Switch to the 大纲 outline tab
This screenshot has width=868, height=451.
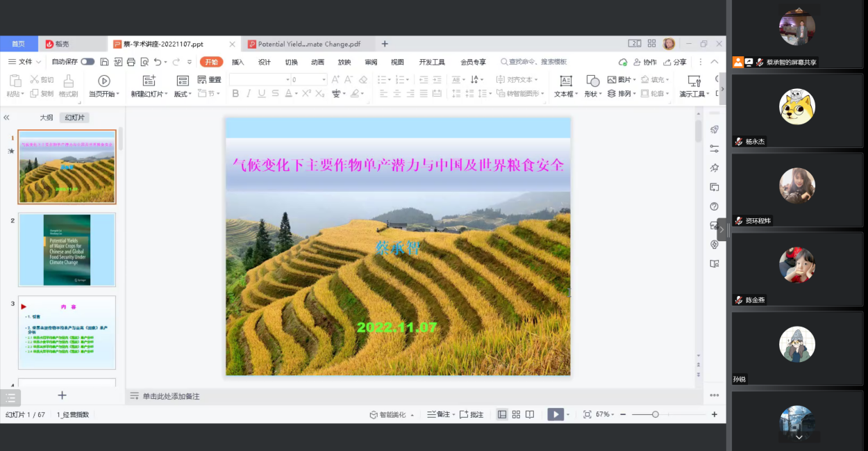click(x=46, y=117)
